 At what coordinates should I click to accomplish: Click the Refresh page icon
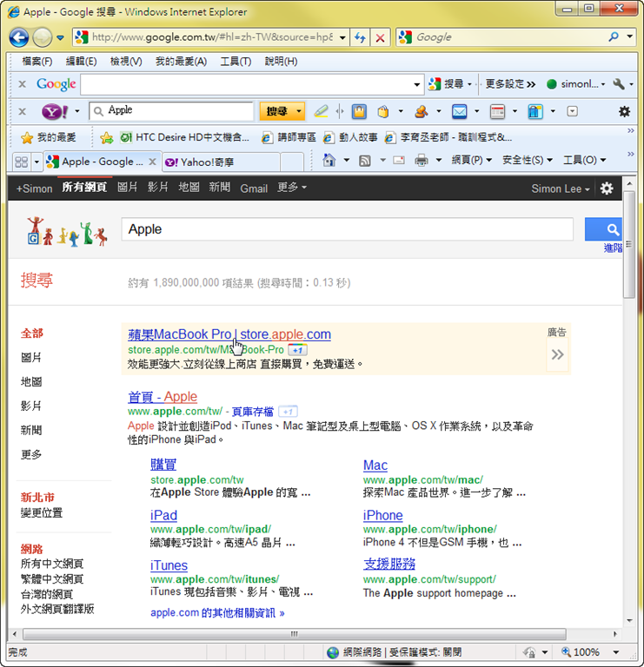click(x=361, y=37)
